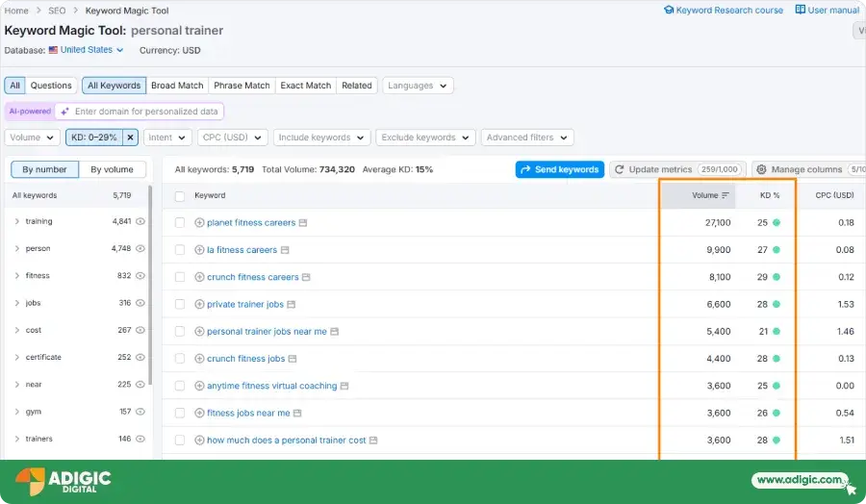Click the Manage columns gear icon
This screenshot has width=866, height=504.
761,169
